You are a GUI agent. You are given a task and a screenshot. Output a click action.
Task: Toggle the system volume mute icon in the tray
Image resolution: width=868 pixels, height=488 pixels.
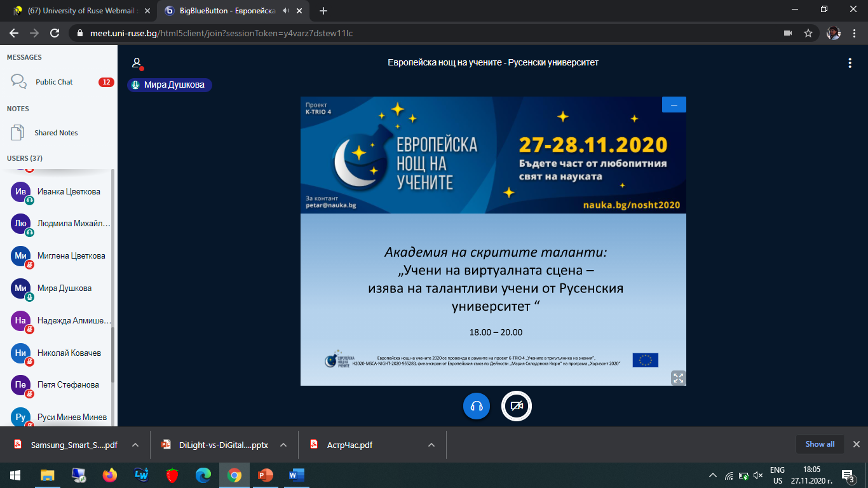(x=757, y=475)
